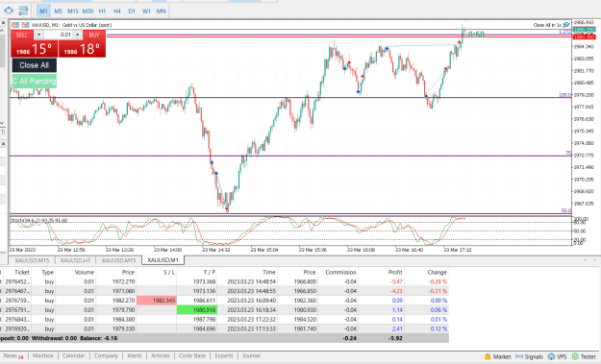601x364 pixels.
Task: Click the objects list icon beside the ellipse
Action: [23, 11]
